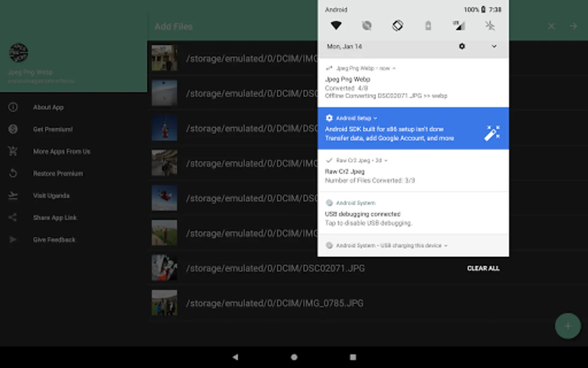Expand the quick settings panel chevron
588x368 pixels.
pos(494,46)
